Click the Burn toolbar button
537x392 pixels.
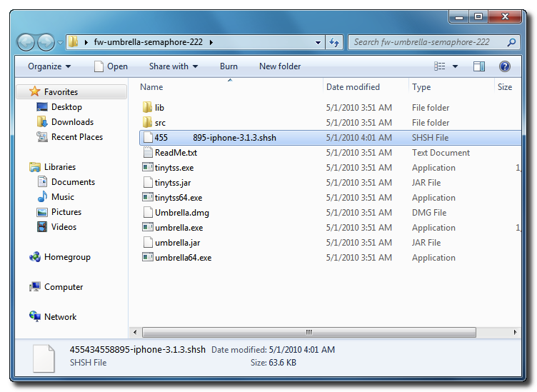229,66
